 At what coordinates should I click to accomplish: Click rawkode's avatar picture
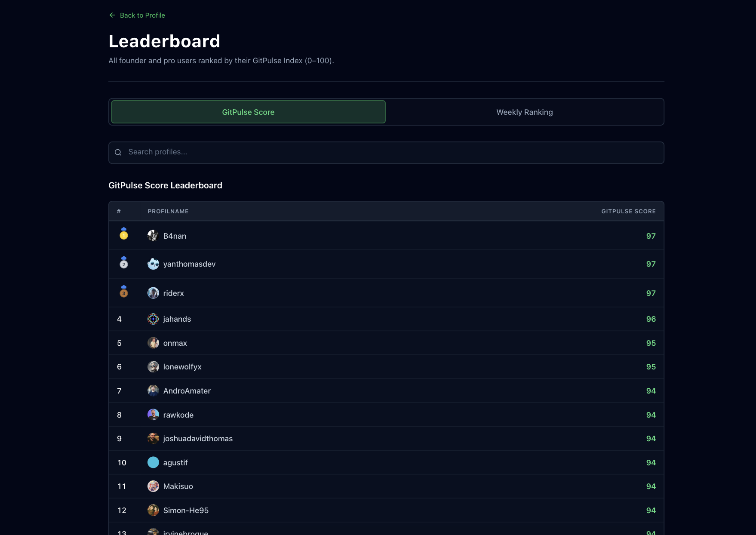pyautogui.click(x=153, y=415)
